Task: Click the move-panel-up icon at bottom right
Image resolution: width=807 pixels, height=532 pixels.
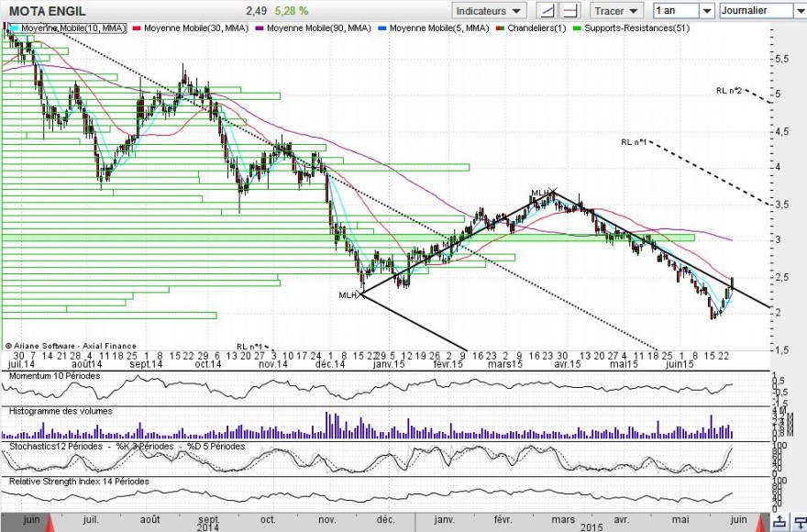Action: [779, 521]
